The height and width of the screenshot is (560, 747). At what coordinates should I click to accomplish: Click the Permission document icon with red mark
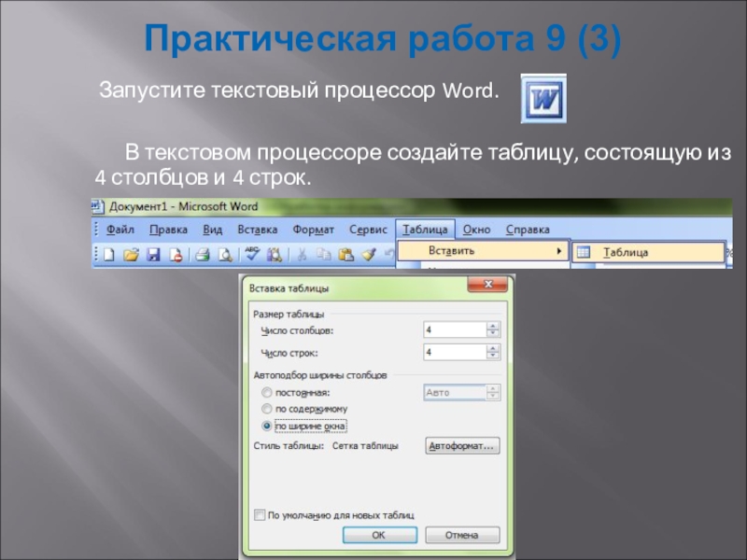click(176, 255)
